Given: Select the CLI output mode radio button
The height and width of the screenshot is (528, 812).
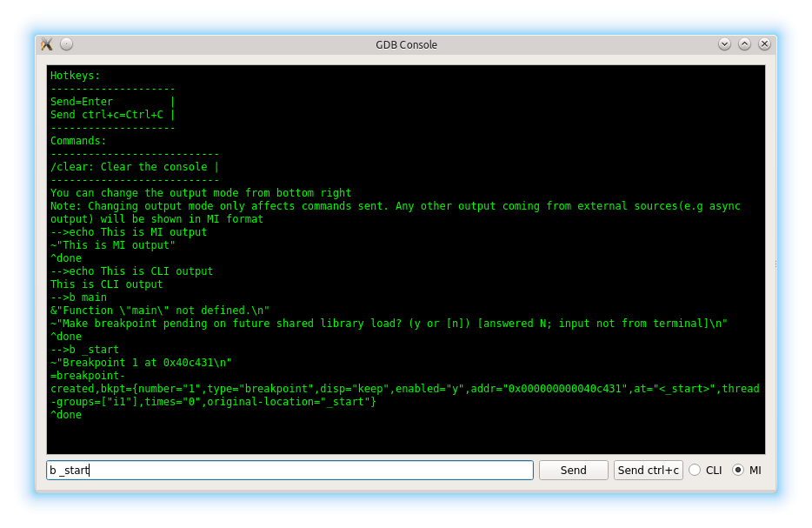Looking at the screenshot, I should tap(695, 470).
